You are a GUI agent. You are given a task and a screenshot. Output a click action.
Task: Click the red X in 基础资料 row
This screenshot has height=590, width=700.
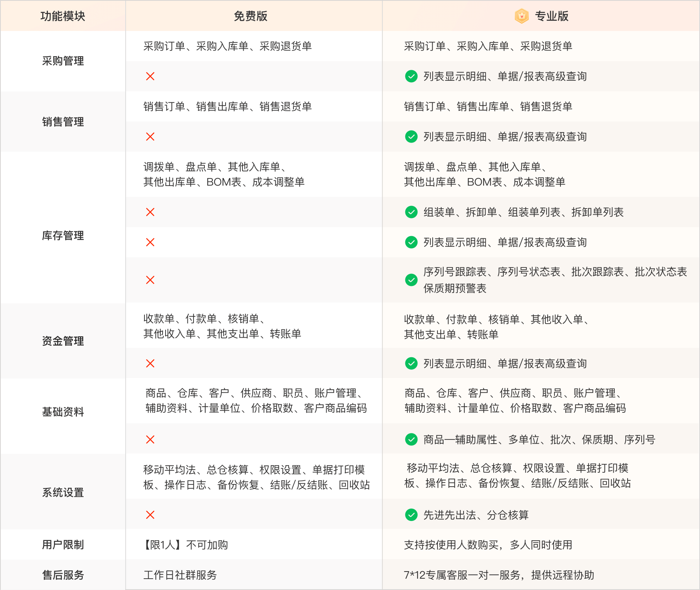[150, 439]
